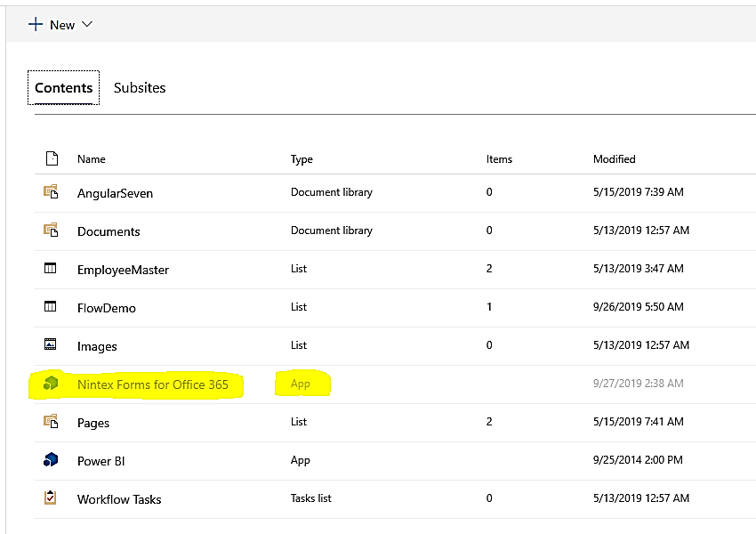Switch to the Subsites tab
The width and height of the screenshot is (756, 534).
139,87
